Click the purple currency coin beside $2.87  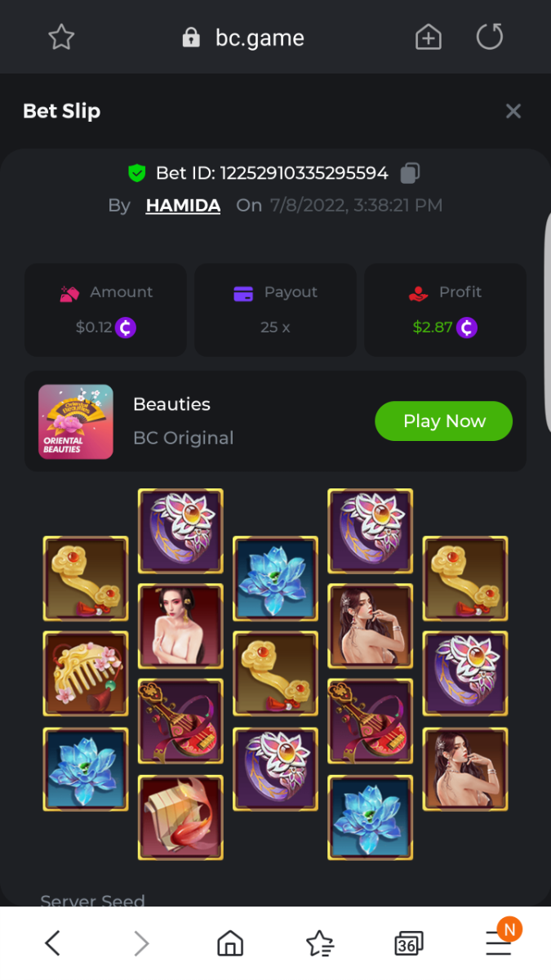(467, 327)
